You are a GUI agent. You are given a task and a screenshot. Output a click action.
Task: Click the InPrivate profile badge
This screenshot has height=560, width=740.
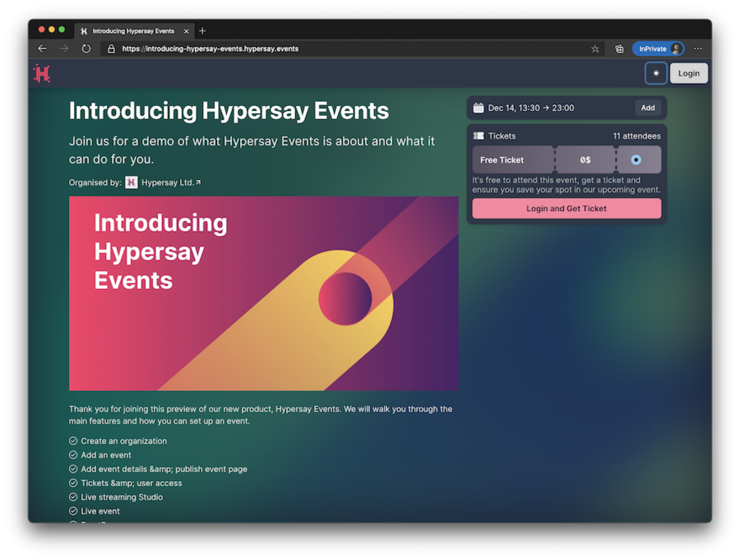click(658, 49)
